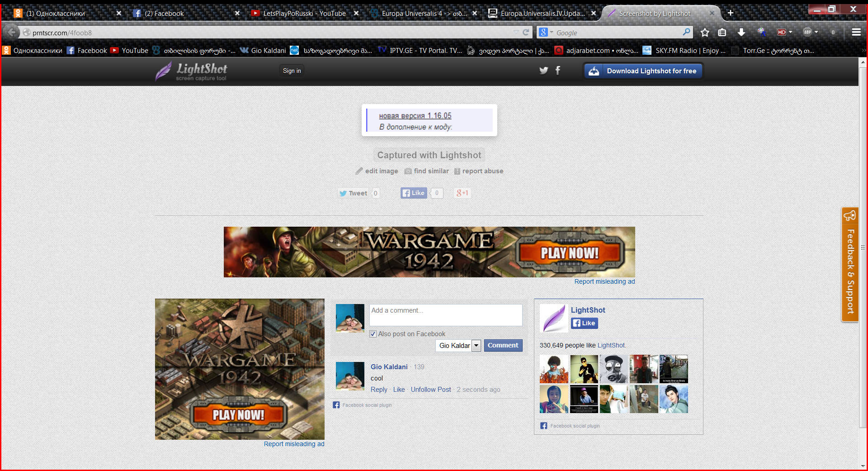
Task: Open the IPTV.GE TV Portal bookmark
Action: (420, 51)
